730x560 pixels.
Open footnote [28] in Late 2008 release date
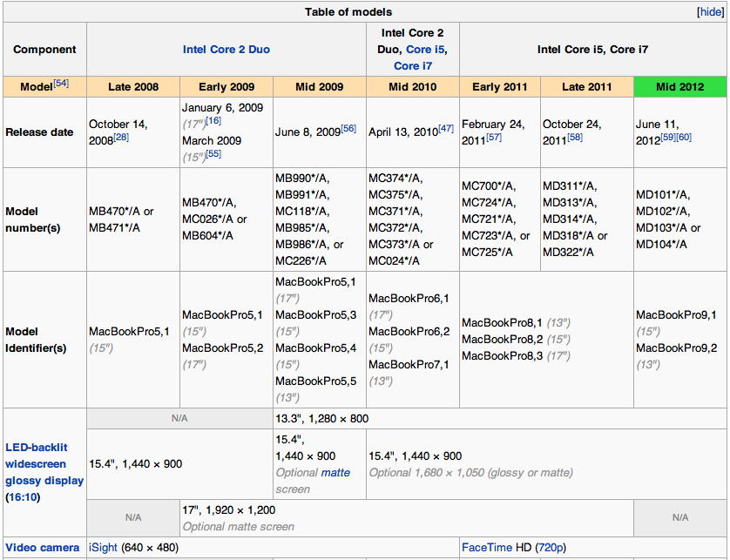(121, 138)
